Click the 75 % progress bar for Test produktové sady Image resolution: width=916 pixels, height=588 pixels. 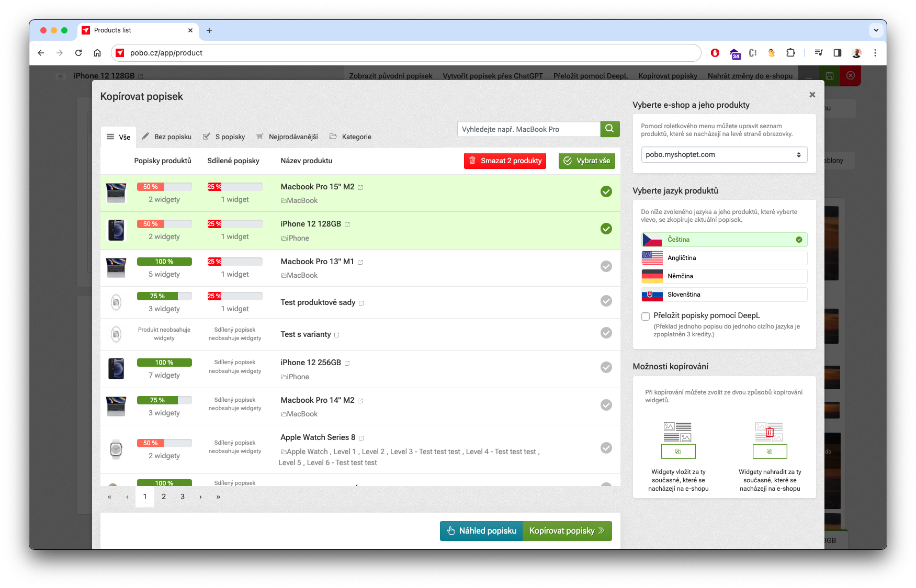click(164, 296)
